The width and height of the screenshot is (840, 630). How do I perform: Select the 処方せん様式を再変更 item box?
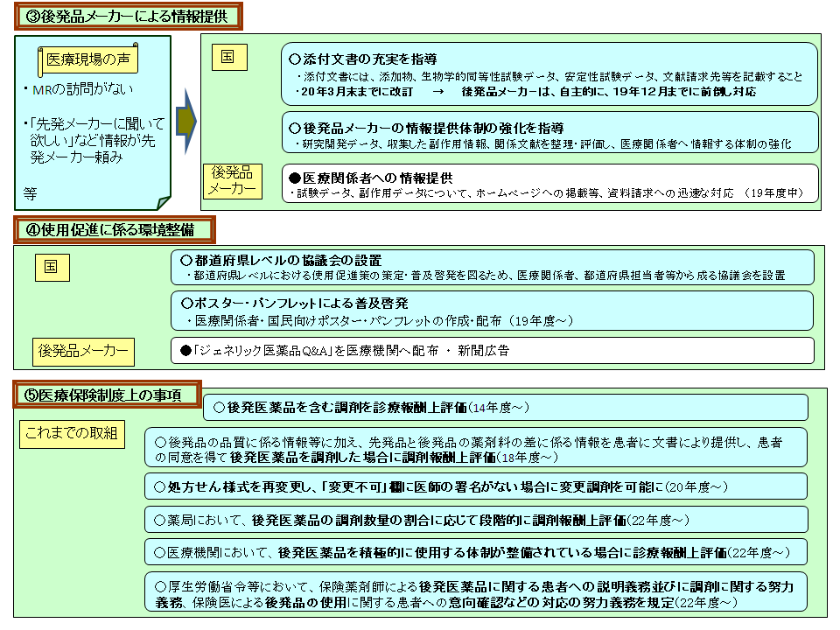point(475,486)
